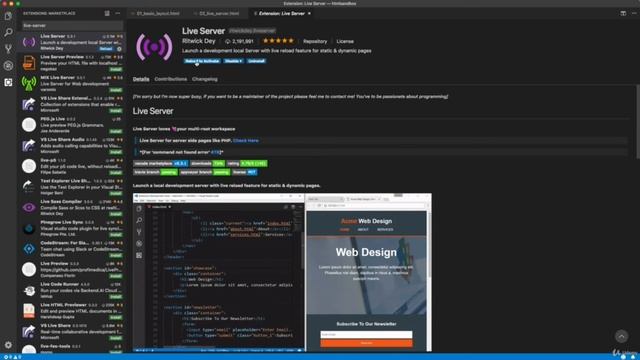Viewport: 640px width, 360px height.
Task: Install Live HTML Previewer extension
Action: coord(116,317)
